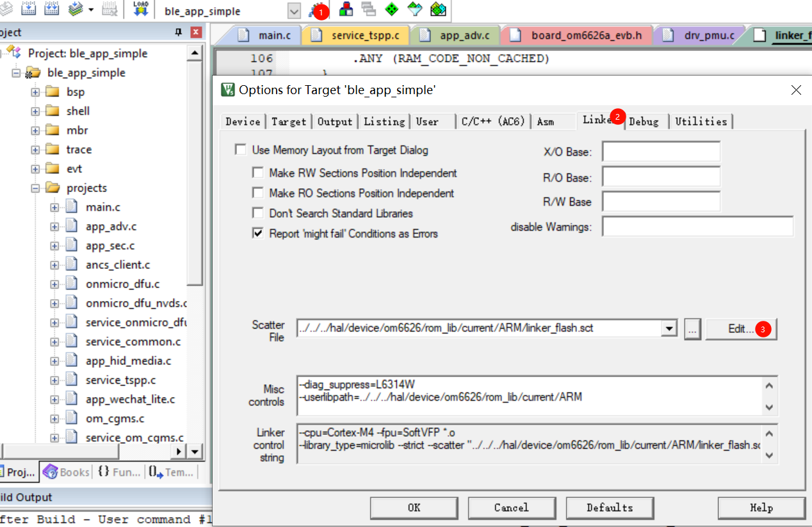
Task: Click the Rebuild all target files icon
Action: (52, 9)
